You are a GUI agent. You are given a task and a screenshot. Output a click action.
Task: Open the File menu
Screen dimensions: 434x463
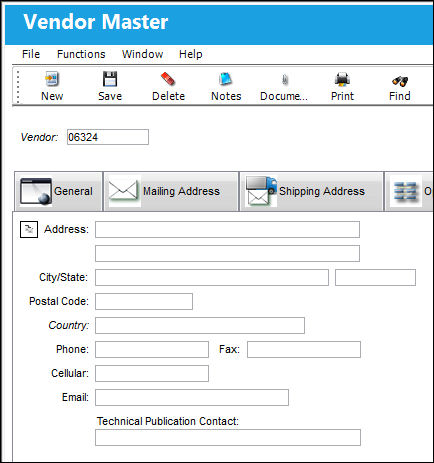[31, 54]
